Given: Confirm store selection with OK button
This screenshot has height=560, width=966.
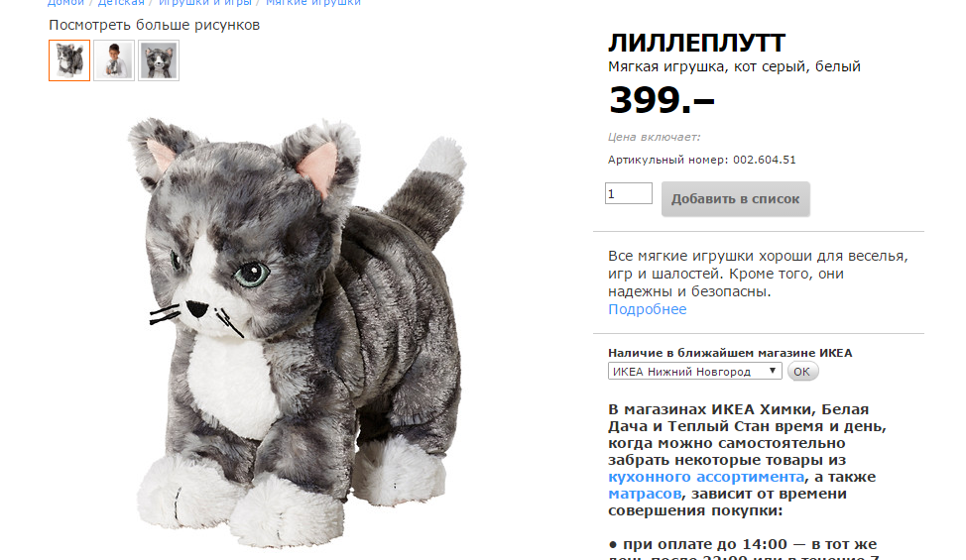Looking at the screenshot, I should (802, 371).
